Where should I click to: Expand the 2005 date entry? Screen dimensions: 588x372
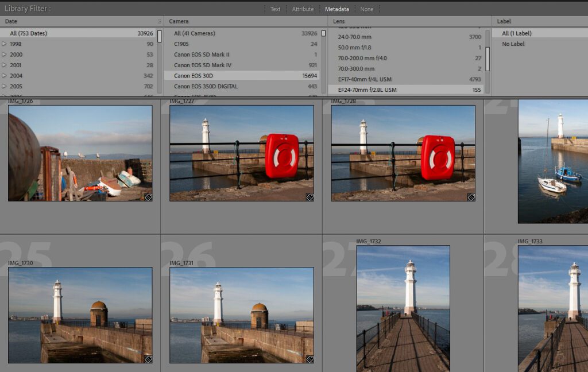coord(5,87)
